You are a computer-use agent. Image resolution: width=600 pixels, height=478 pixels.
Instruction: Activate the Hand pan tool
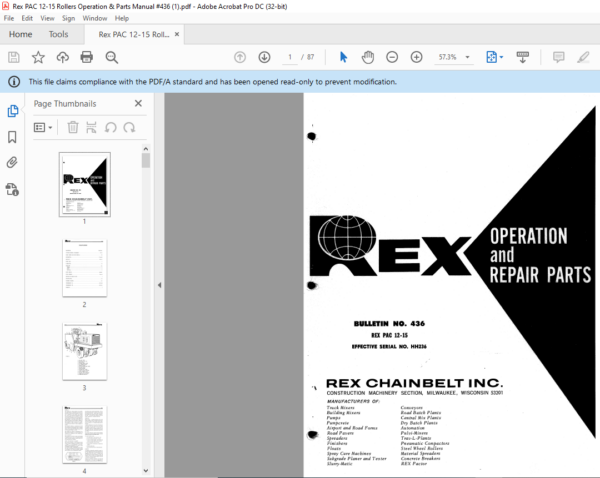368,57
